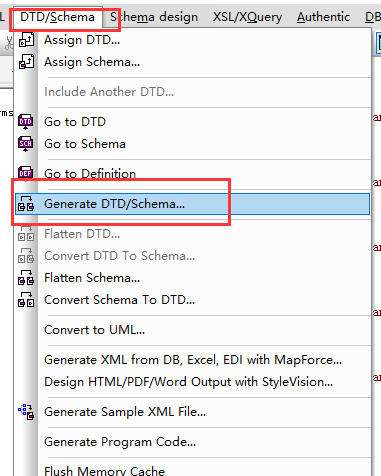Screen dimensions: 381x476
Task: Click the Go to Definition DEF icon
Action: 26,173
